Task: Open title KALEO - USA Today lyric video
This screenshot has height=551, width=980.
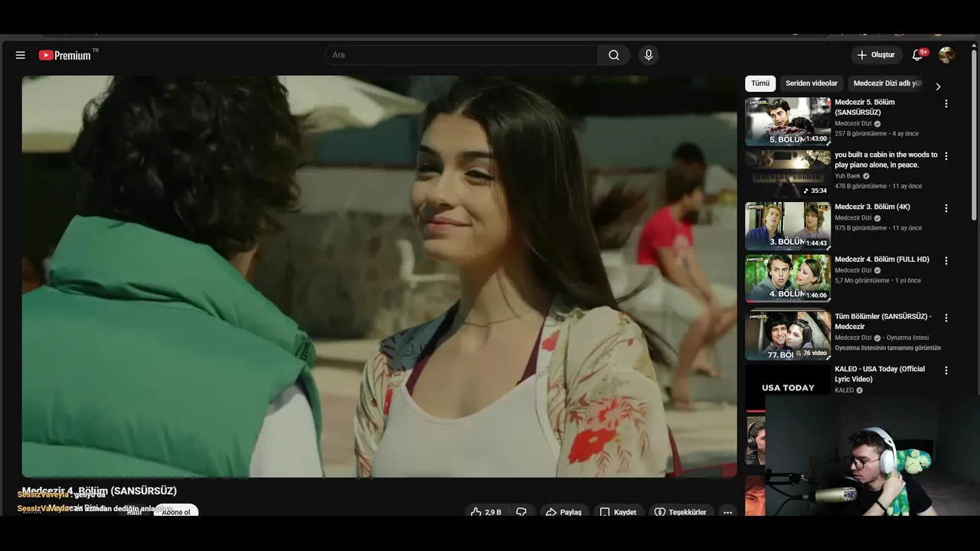Action: tap(880, 374)
